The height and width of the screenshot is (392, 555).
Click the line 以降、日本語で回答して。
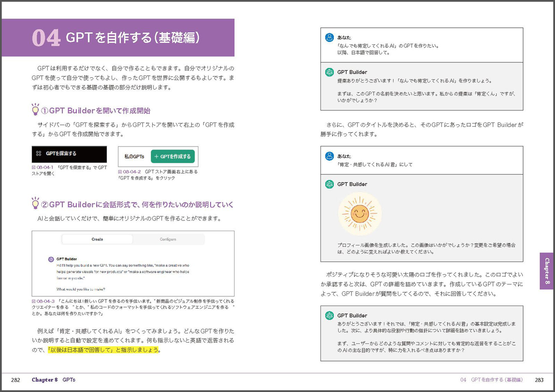pos(364,52)
